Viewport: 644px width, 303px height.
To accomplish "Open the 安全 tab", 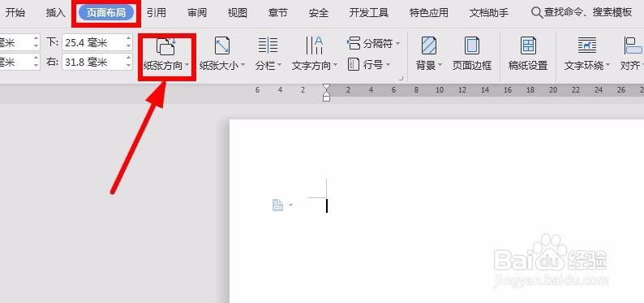I will click(318, 13).
